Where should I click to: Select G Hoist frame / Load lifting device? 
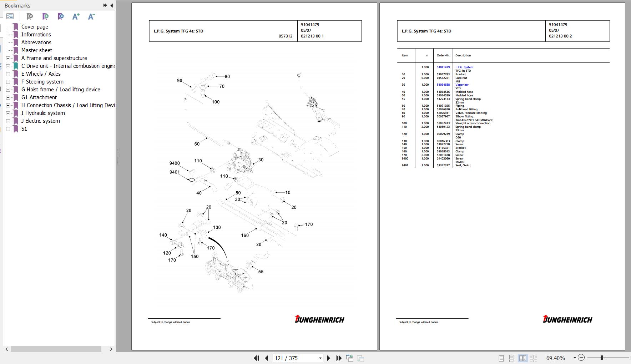coord(61,90)
